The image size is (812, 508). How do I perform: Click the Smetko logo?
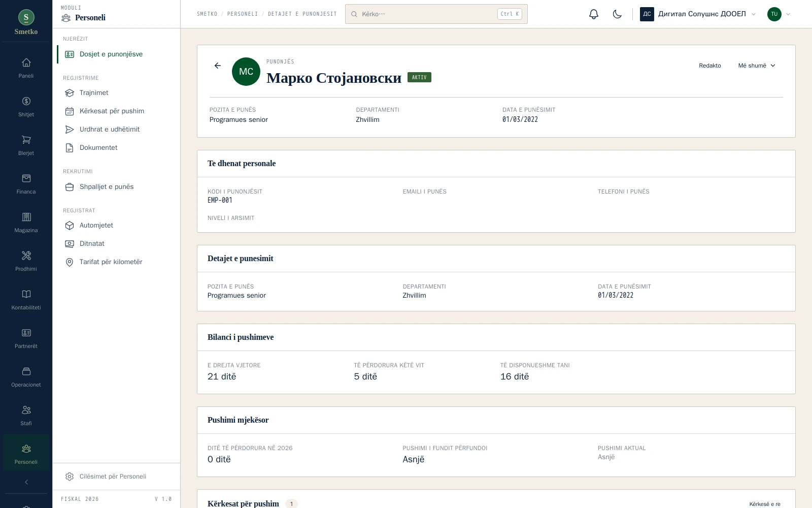[x=26, y=22]
